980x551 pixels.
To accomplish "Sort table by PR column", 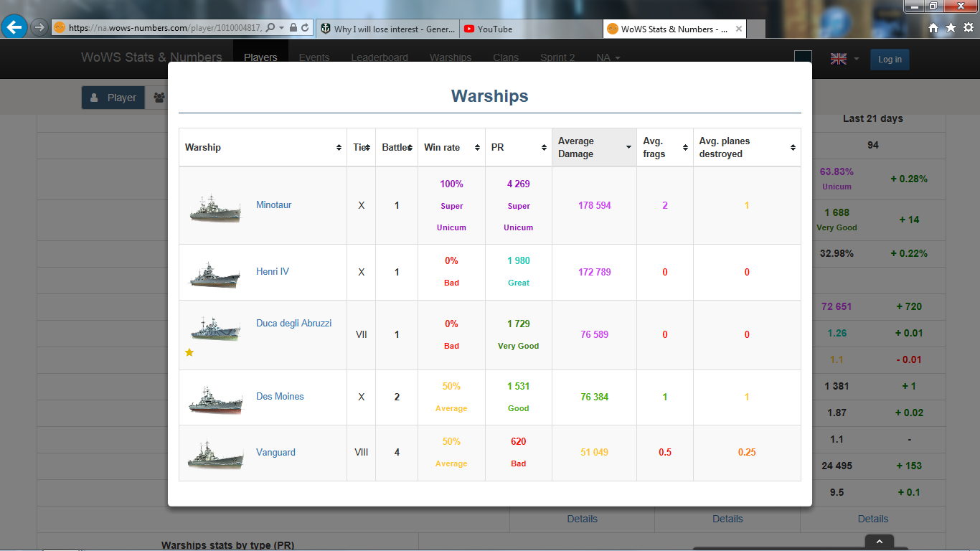I will click(518, 147).
